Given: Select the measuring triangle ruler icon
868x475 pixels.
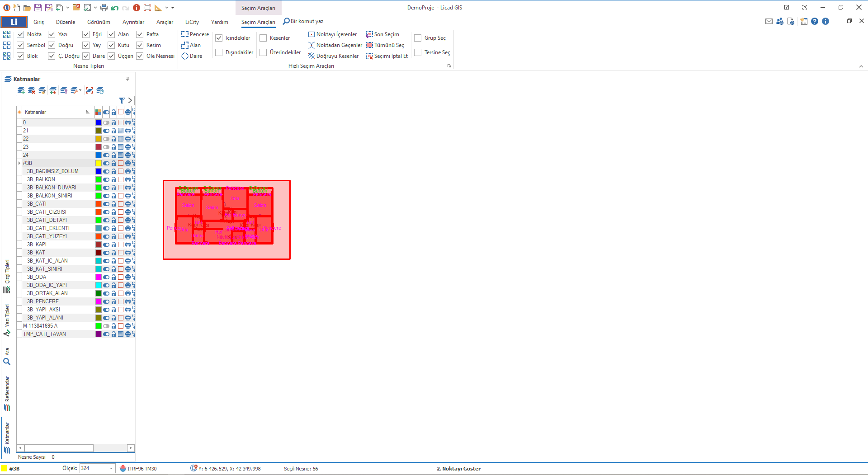Looking at the screenshot, I should click(x=158, y=8).
